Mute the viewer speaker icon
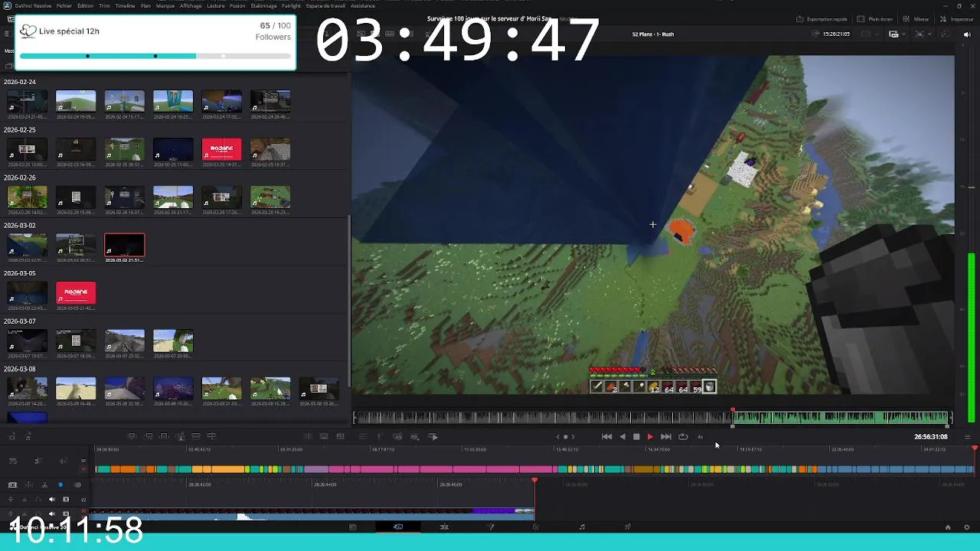 (967, 34)
